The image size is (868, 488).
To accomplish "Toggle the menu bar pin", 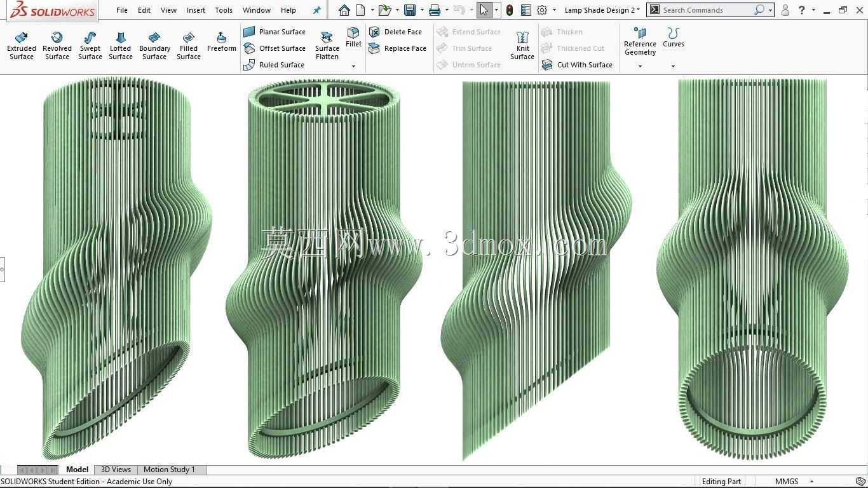I will tap(317, 10).
